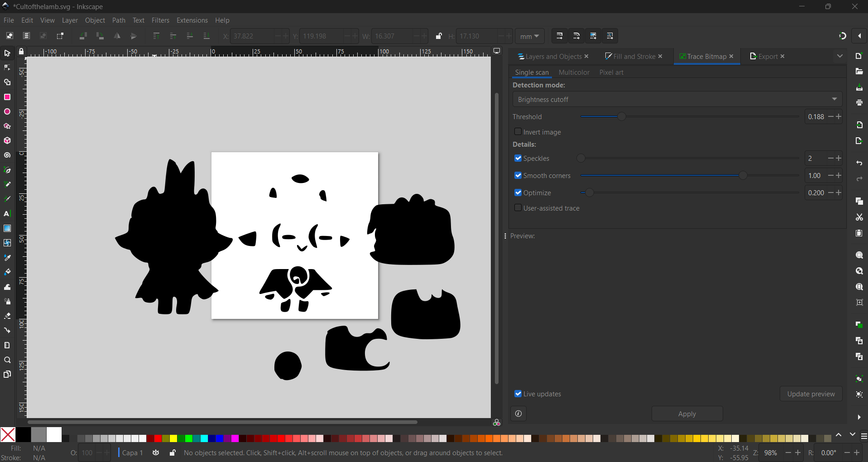Open the palette options menu icon

(x=864, y=437)
